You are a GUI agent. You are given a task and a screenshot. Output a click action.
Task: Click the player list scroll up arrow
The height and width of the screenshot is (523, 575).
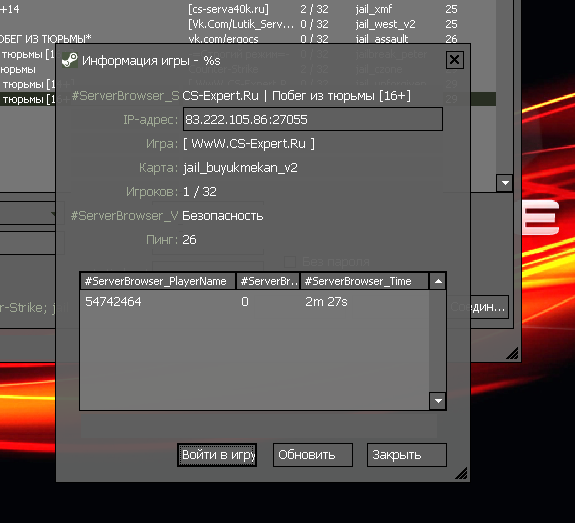438,281
